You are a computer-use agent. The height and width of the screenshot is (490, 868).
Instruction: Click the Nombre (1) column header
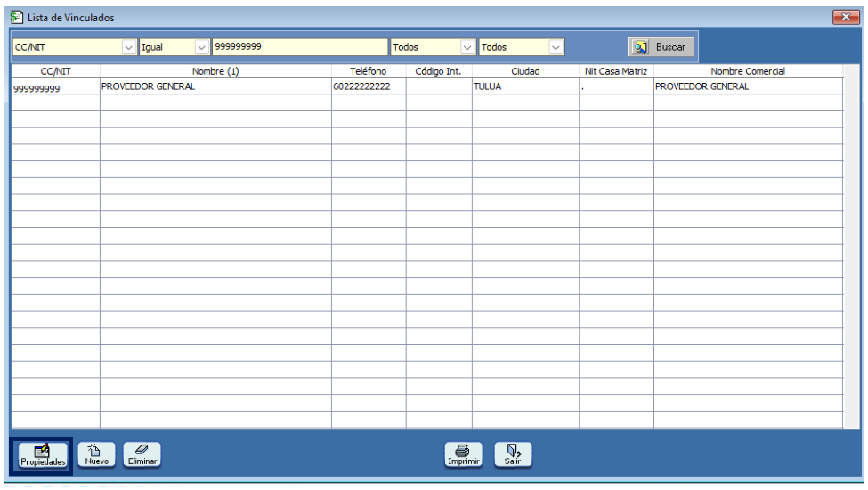point(215,71)
